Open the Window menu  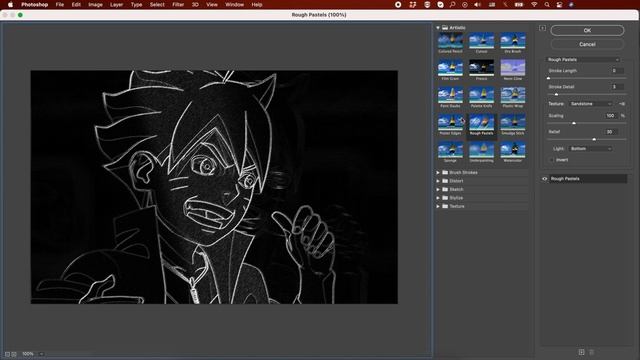click(234, 4)
